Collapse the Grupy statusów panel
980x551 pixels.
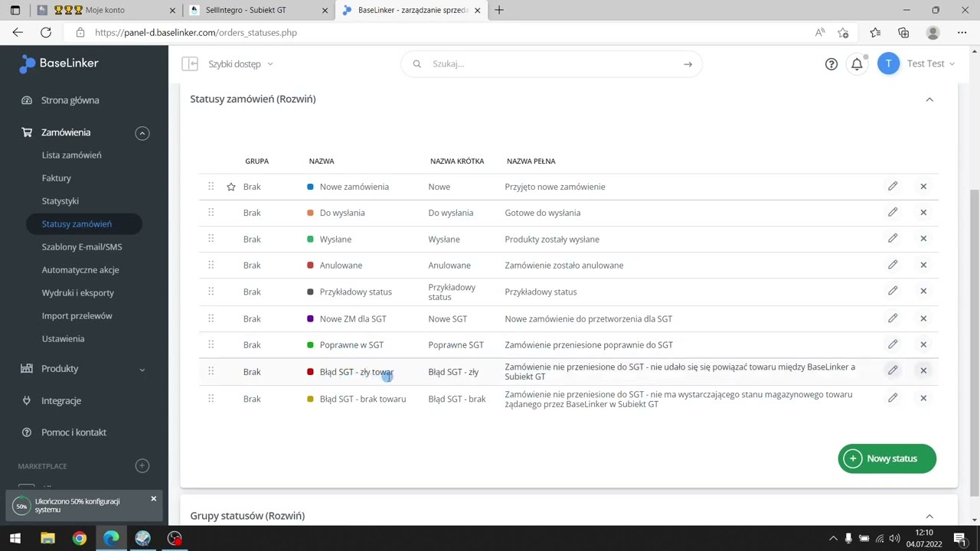(x=929, y=517)
